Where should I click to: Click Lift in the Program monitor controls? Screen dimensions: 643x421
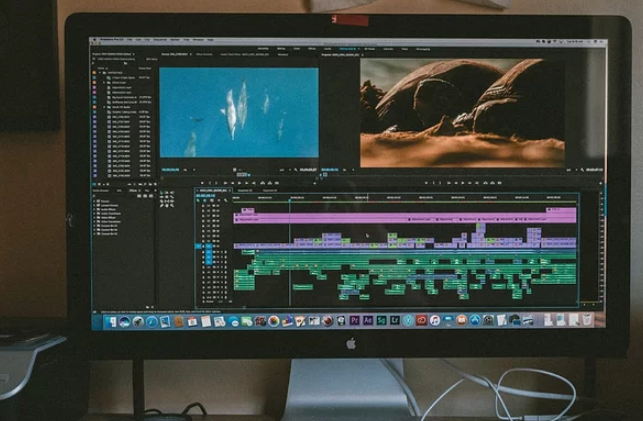pos(485,183)
